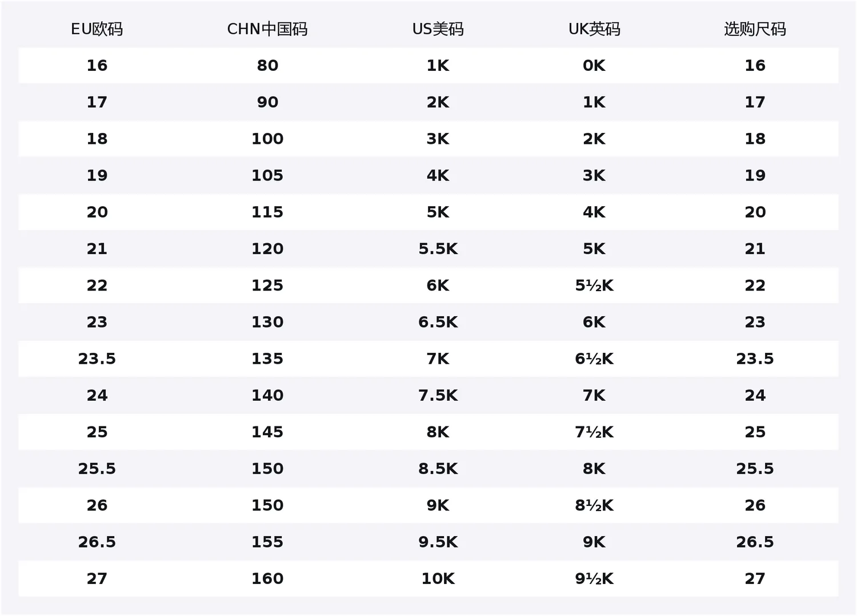Screen dimensions: 857x616
Task: Select purchase size 23.5 in last column
Action: point(755,359)
